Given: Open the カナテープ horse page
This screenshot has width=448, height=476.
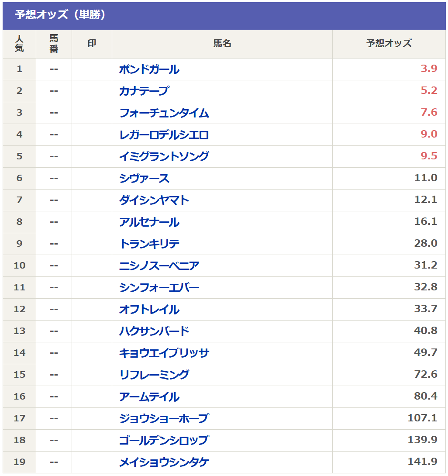Looking at the screenshot, I should tap(144, 91).
